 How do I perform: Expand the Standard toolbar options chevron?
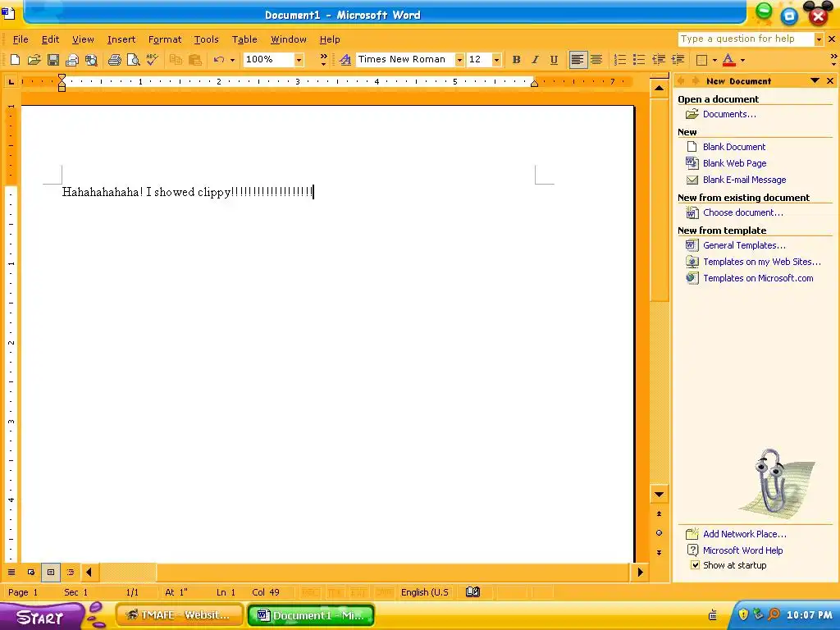point(323,59)
